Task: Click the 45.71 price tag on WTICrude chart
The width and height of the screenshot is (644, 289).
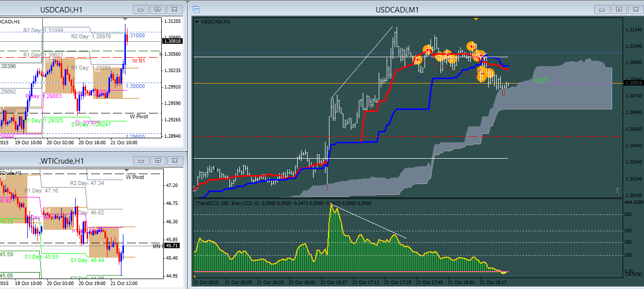Action: pos(172,246)
